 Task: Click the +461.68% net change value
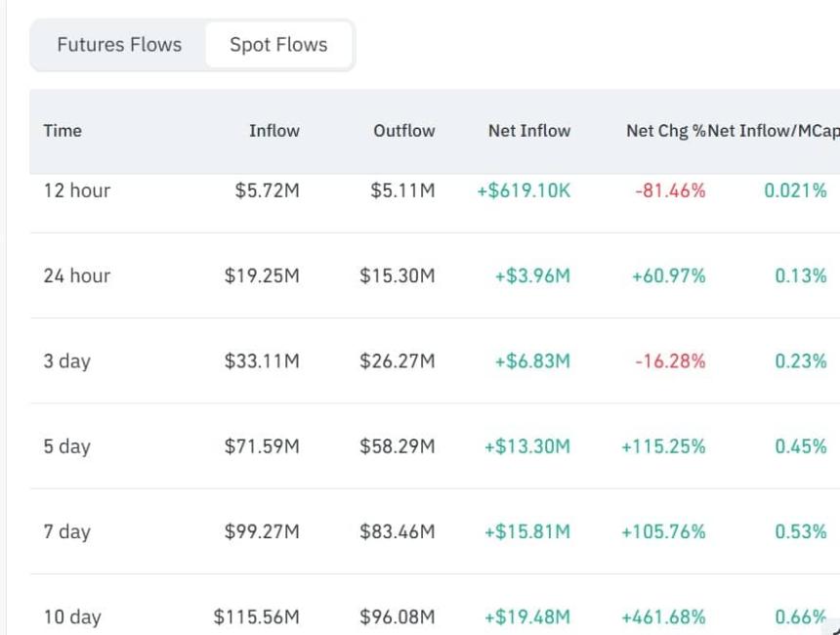[x=663, y=616]
